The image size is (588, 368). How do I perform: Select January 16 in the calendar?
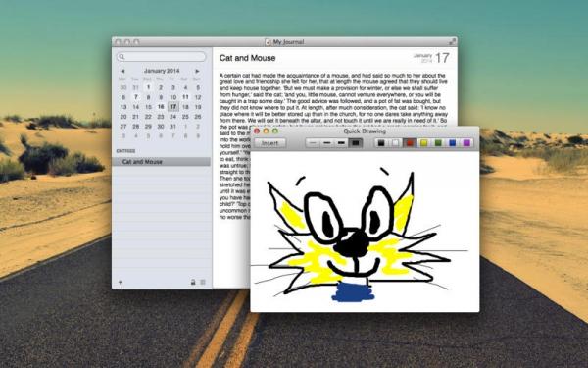click(x=161, y=107)
